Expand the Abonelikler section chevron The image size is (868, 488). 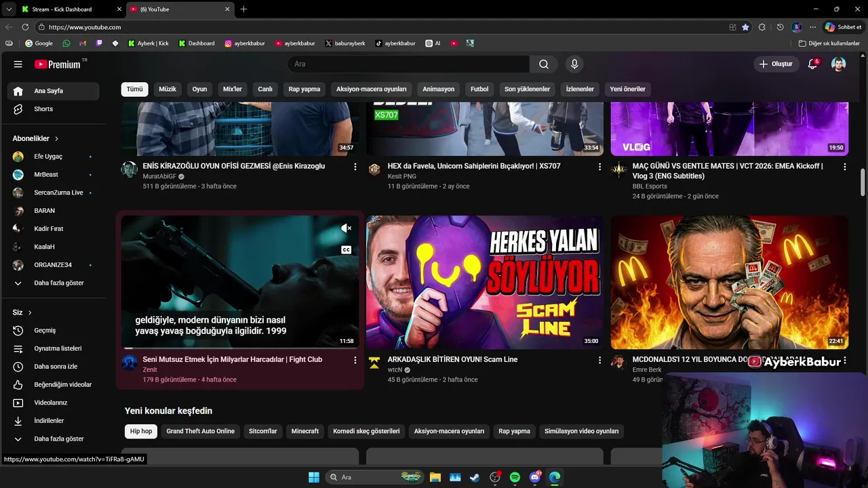(56, 138)
